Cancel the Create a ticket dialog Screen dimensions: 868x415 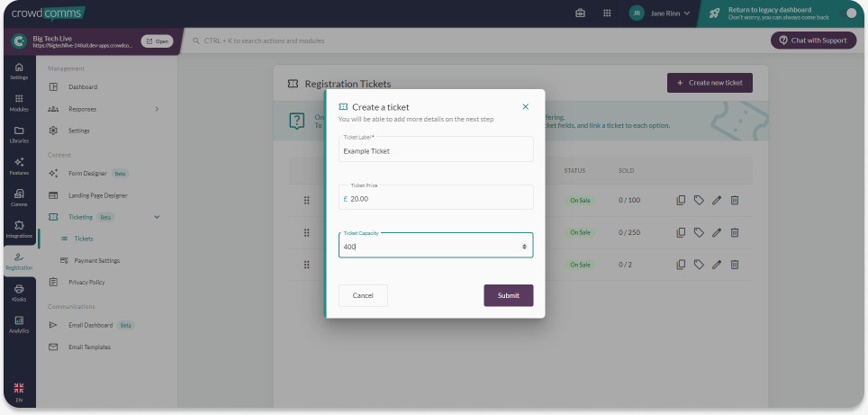click(x=363, y=295)
